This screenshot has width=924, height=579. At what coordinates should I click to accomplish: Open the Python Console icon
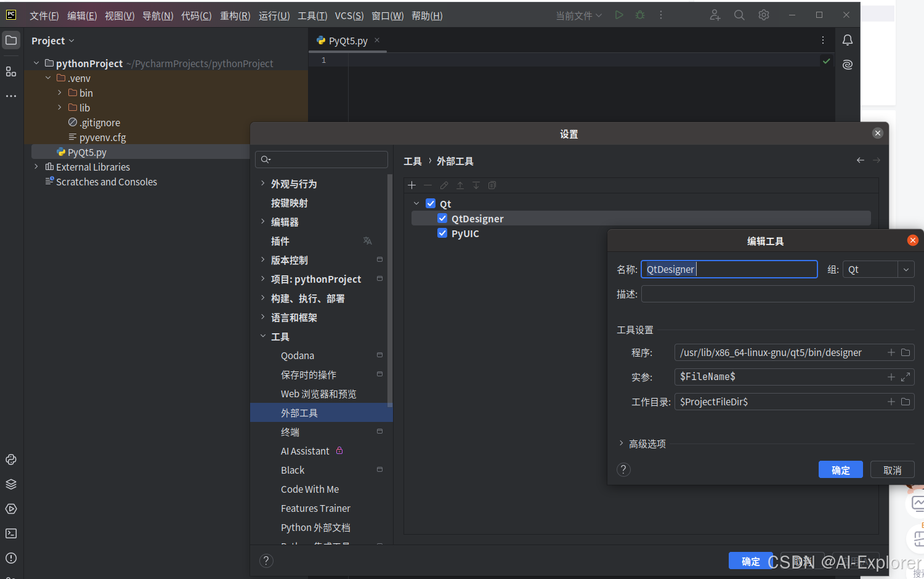11,460
